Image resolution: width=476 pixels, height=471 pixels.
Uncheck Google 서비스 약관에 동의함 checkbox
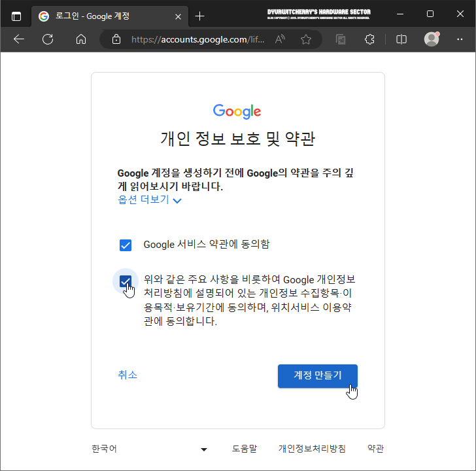126,245
